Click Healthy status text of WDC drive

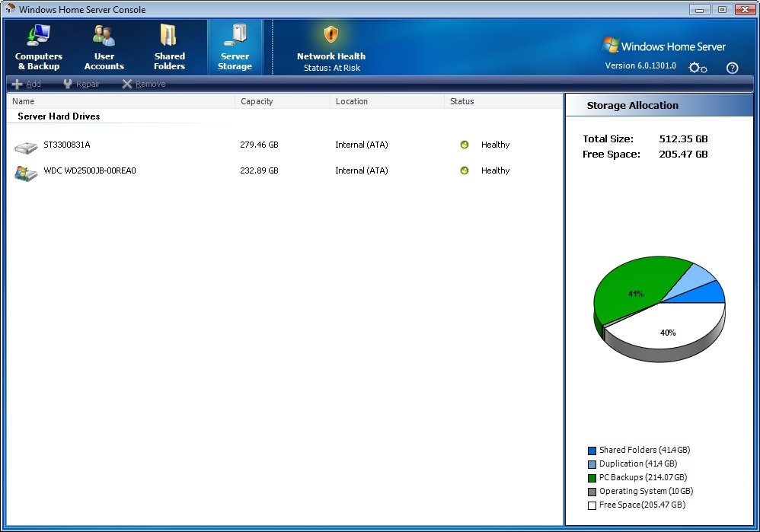(x=495, y=170)
